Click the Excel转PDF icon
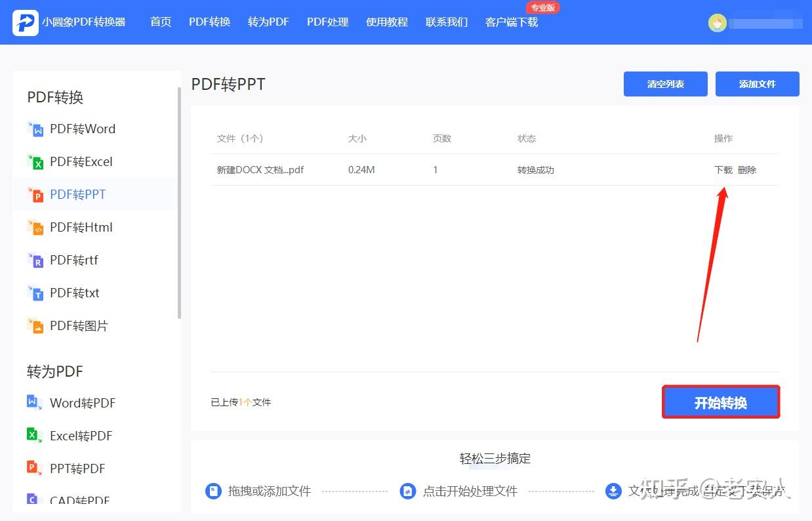Screen dimensions: 812x521 click(35, 435)
